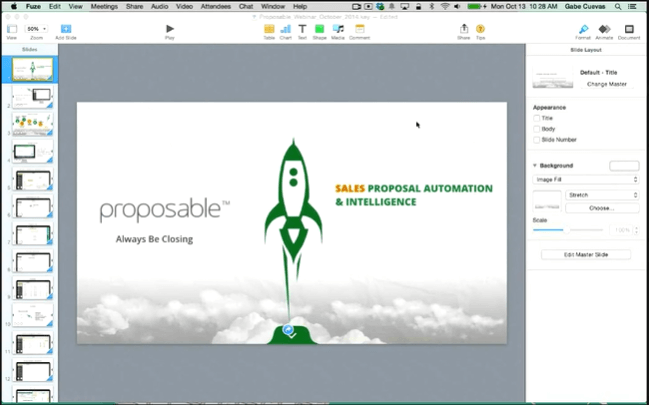The height and width of the screenshot is (405, 649).
Task: Click the blue link badge on rocket base
Action: [x=288, y=330]
